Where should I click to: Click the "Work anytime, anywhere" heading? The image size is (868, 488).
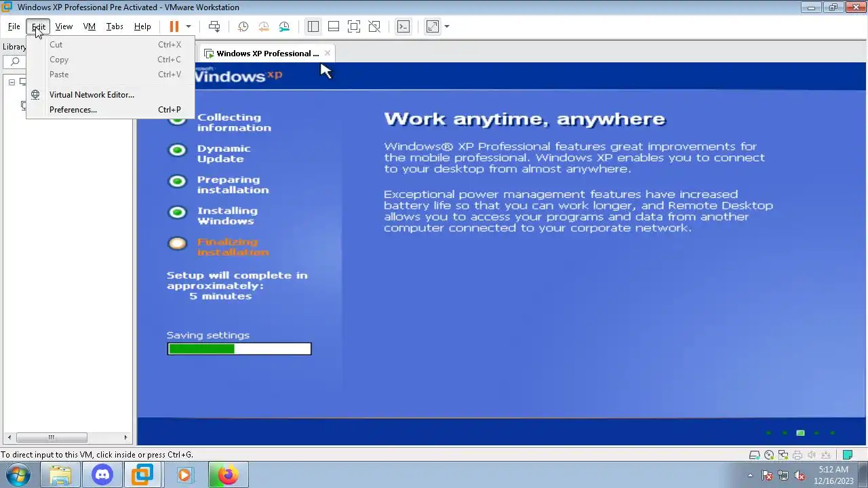525,119
